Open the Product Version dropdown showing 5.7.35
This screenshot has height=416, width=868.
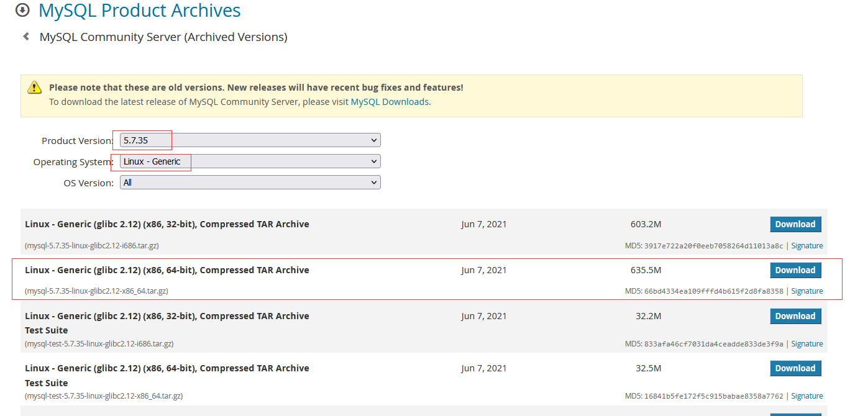250,140
